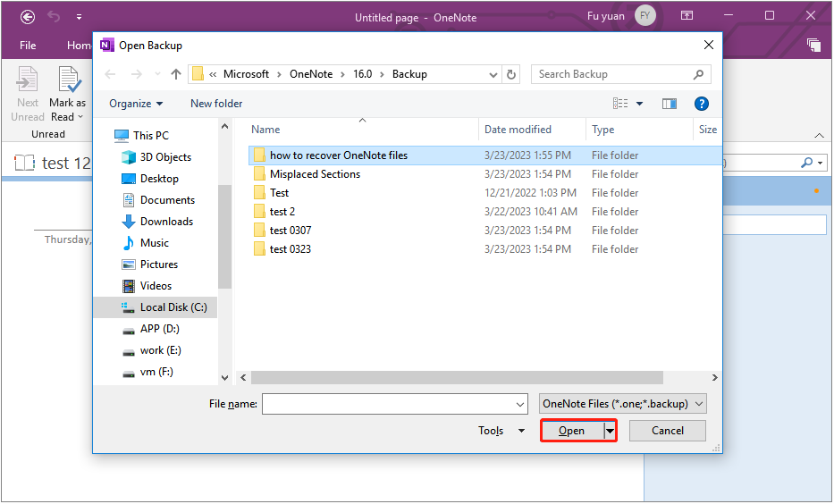The image size is (834, 504).
Task: Open the view options dropdown arrow
Action: tap(639, 104)
